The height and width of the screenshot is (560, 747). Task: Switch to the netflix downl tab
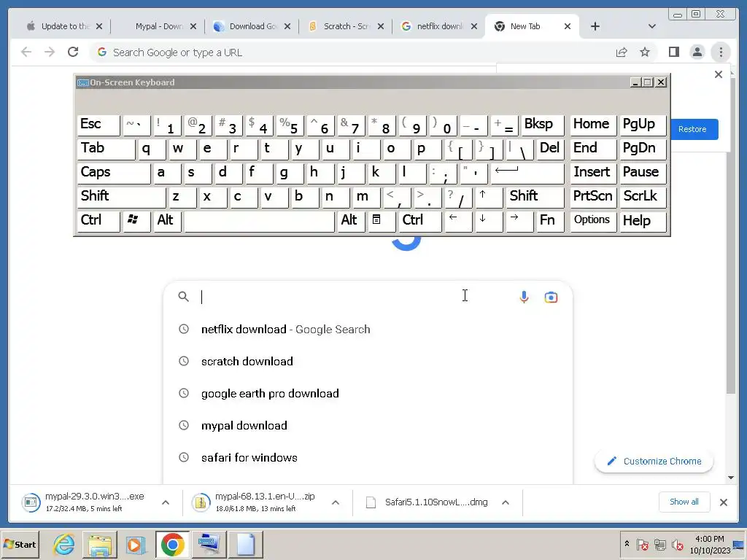coord(439,26)
